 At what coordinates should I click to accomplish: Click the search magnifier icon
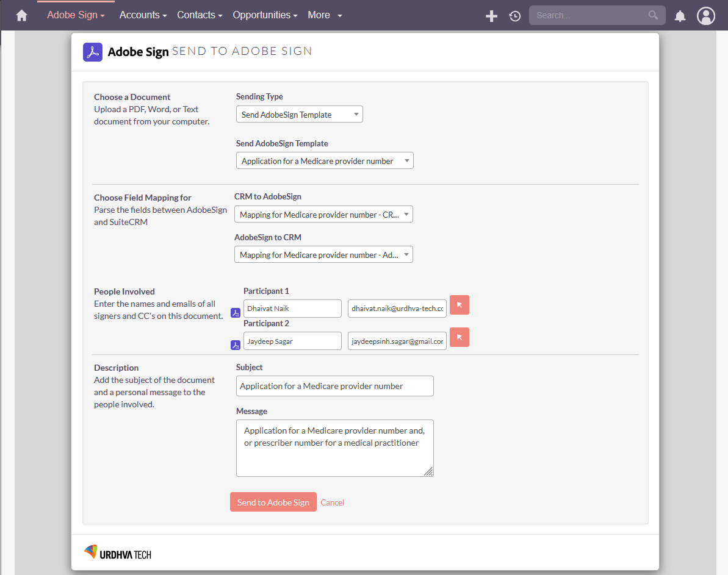coord(652,15)
